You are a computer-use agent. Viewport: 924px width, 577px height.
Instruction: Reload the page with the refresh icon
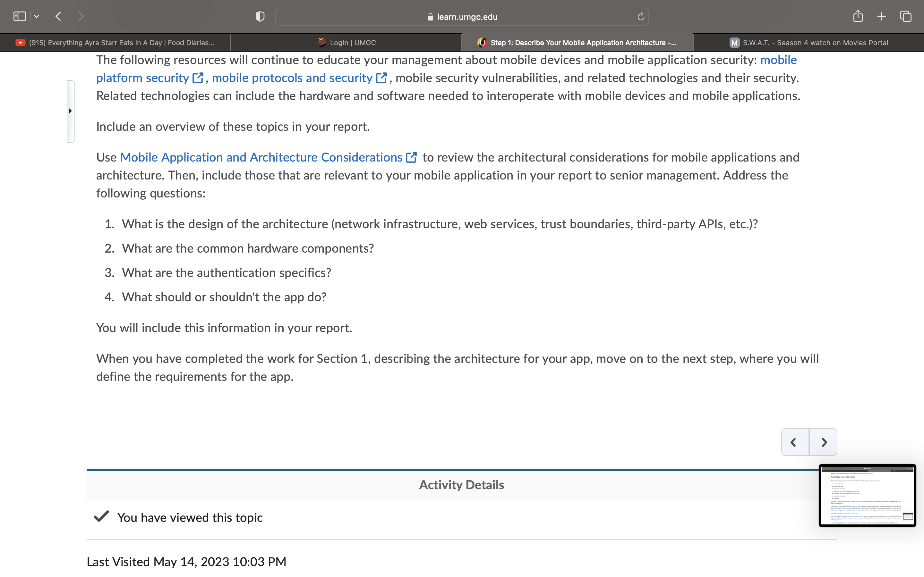click(x=641, y=16)
